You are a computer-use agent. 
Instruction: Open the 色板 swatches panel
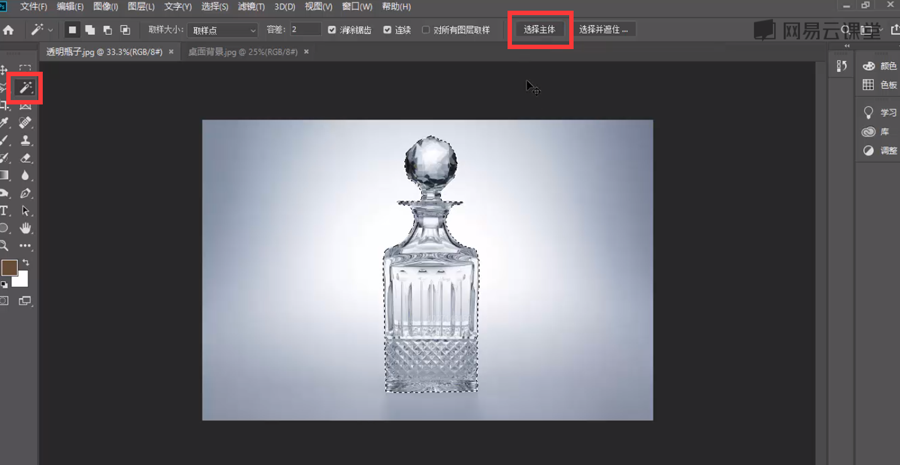click(879, 85)
